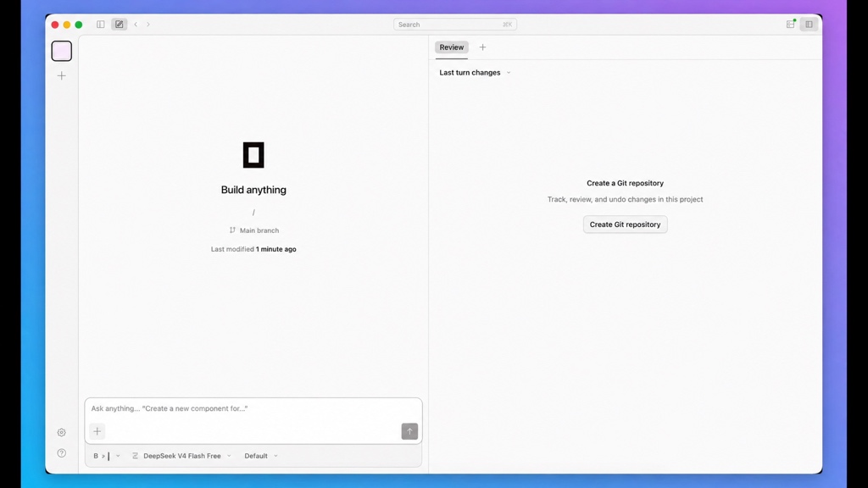Image resolution: width=868 pixels, height=488 pixels.
Task: Click the Create a Git repository heading
Action: [625, 183]
